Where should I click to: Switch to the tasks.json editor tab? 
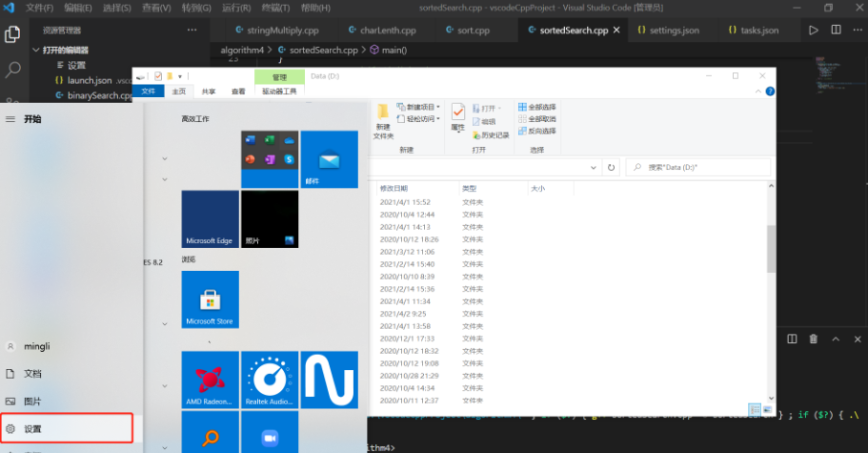pyautogui.click(x=754, y=31)
